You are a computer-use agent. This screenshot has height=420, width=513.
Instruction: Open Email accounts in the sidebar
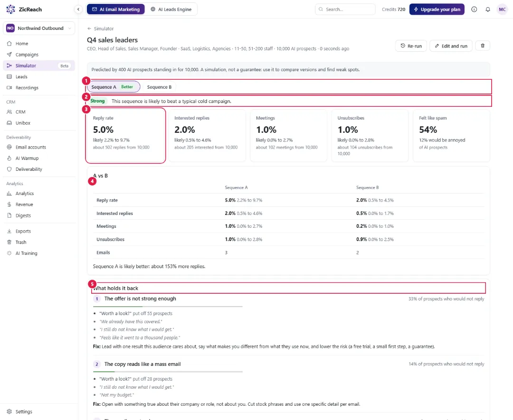(39, 147)
